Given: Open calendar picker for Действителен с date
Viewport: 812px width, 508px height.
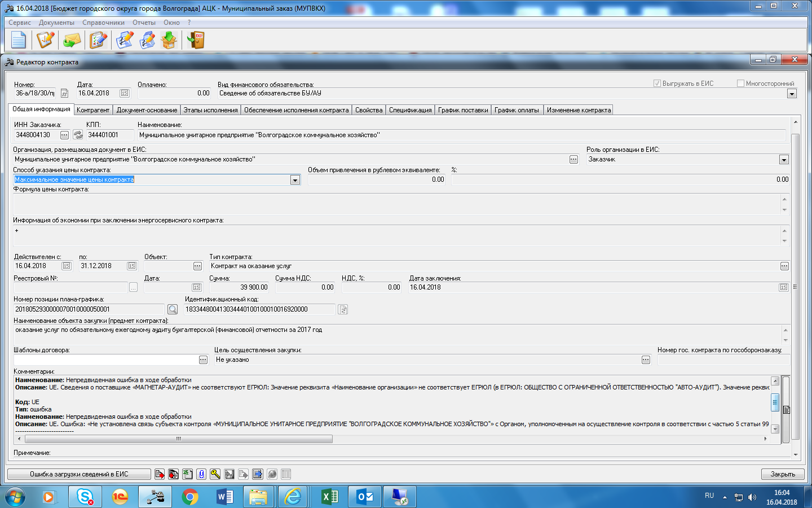Looking at the screenshot, I should [x=67, y=266].
